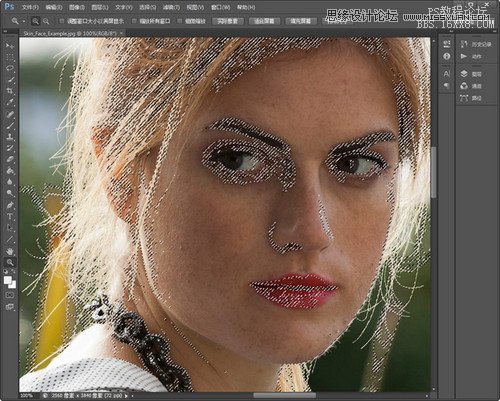Image resolution: width=500 pixels, height=401 pixels.
Task: Select the Rectangular Marquee tool
Action: click(10, 57)
